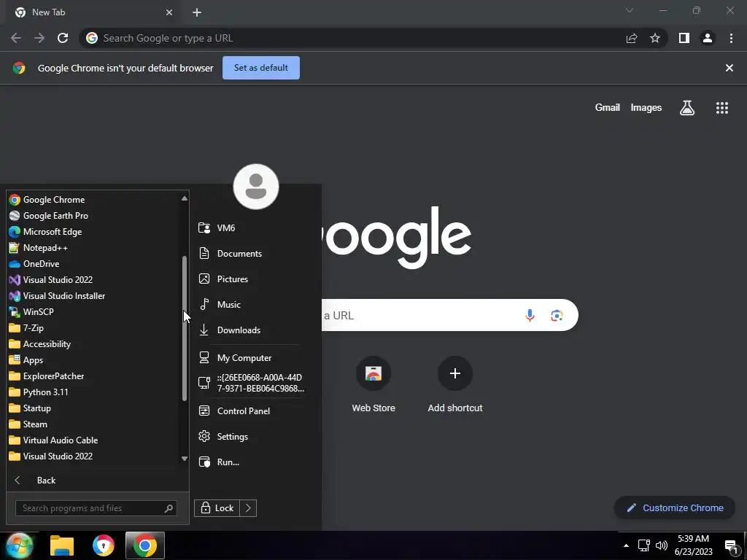
Task: Open Search Labs flask icon
Action: pos(687,108)
